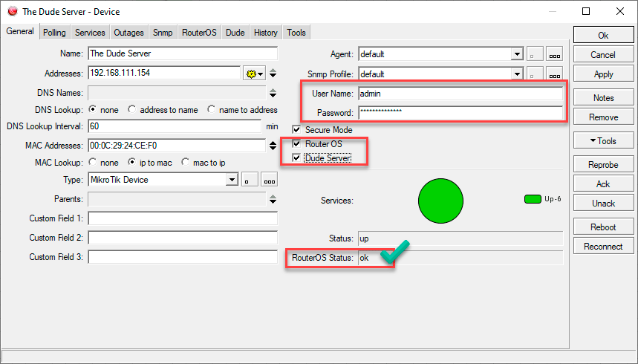Click the Remove button

pyautogui.click(x=603, y=117)
